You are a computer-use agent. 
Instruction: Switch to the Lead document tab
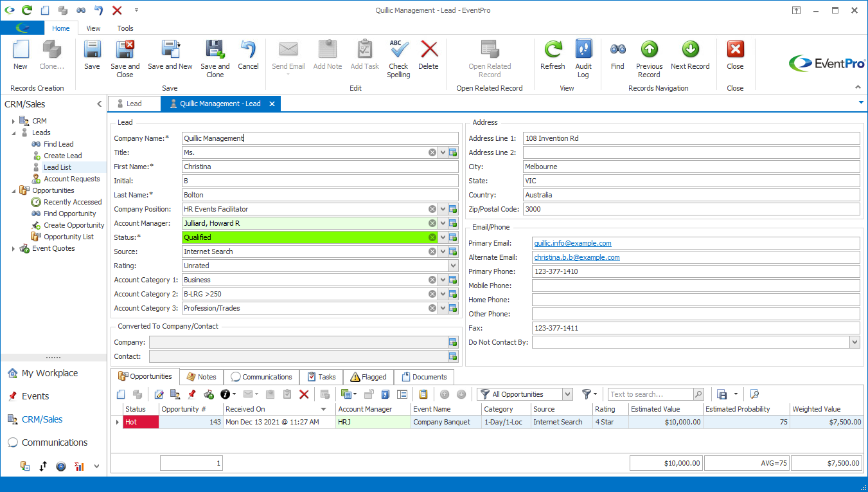pyautogui.click(x=134, y=104)
